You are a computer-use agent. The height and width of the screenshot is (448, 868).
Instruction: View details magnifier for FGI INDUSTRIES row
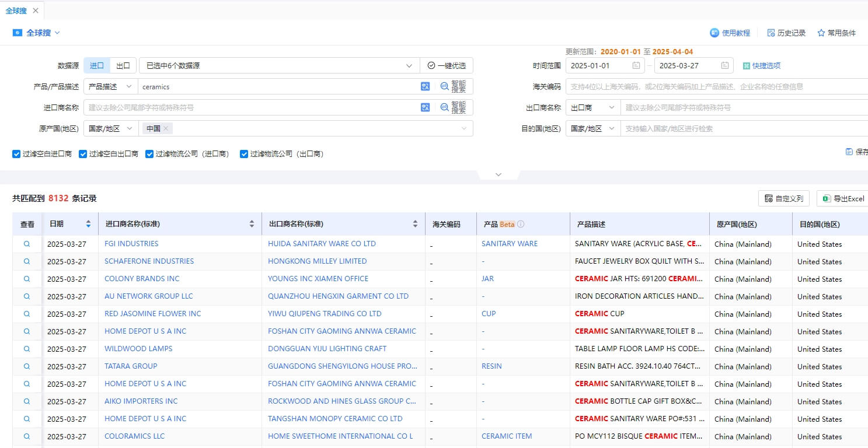click(x=27, y=244)
